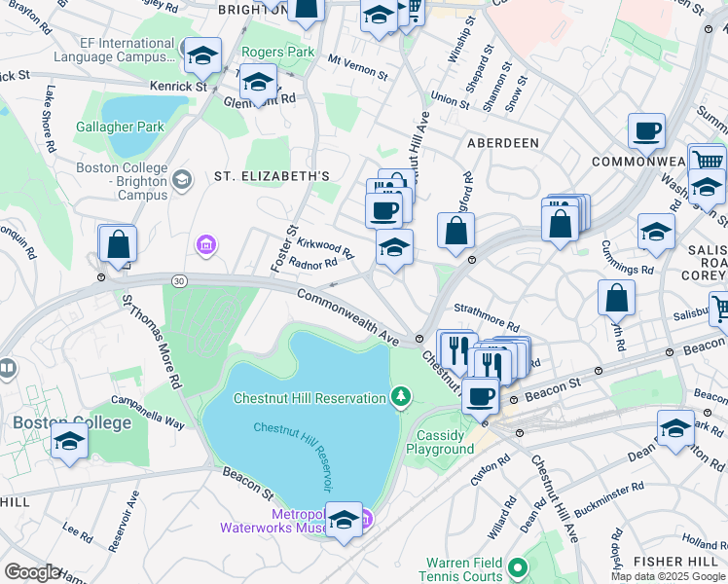This screenshot has width=728, height=584.
Task: Open the school marker near Dean Rd
Action: click(x=675, y=430)
